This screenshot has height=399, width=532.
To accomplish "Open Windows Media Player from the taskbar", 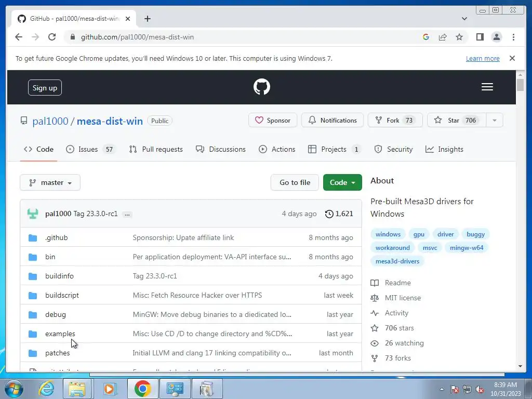I will click(109, 389).
